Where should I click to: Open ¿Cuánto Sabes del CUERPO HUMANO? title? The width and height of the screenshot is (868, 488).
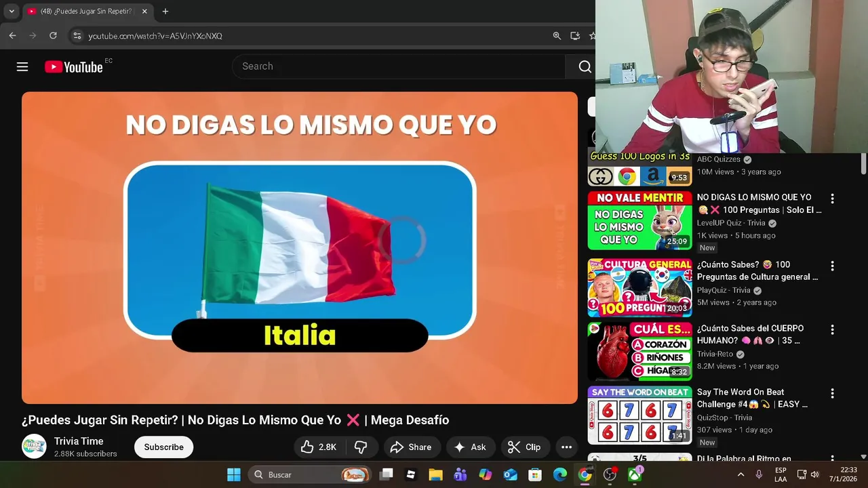(750, 335)
